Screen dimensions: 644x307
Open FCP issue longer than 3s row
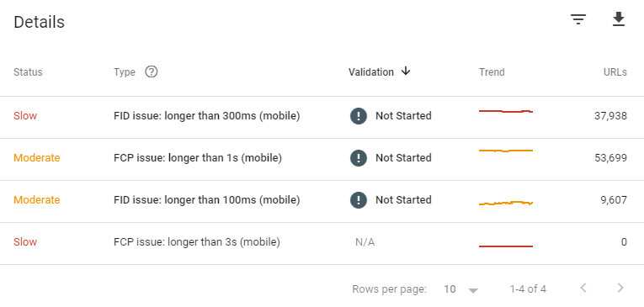tap(322, 243)
